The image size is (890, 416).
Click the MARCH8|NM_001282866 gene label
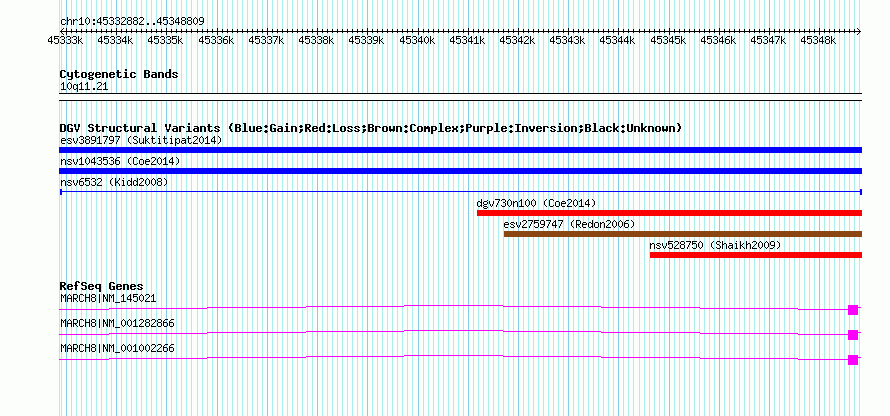(x=117, y=323)
